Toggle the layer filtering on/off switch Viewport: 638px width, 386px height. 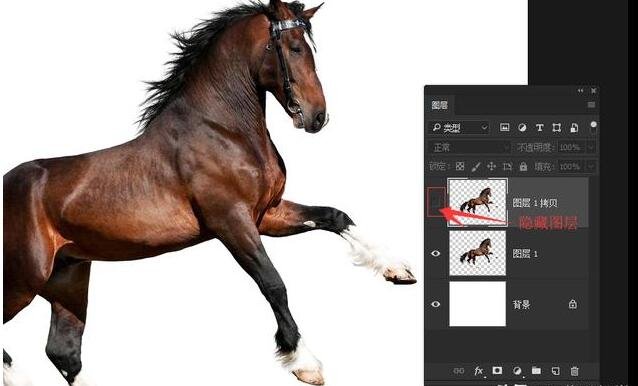(x=594, y=126)
